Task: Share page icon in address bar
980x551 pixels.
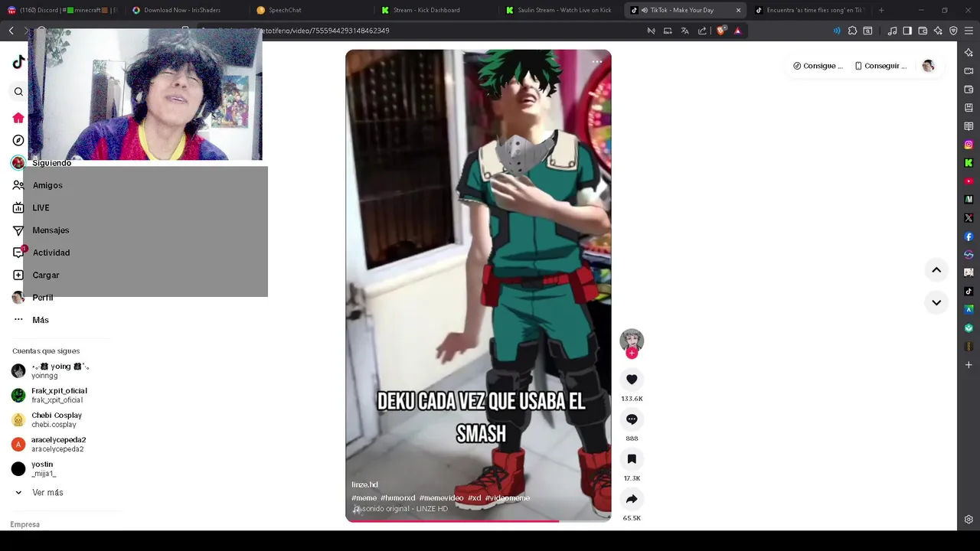Action: click(x=702, y=31)
